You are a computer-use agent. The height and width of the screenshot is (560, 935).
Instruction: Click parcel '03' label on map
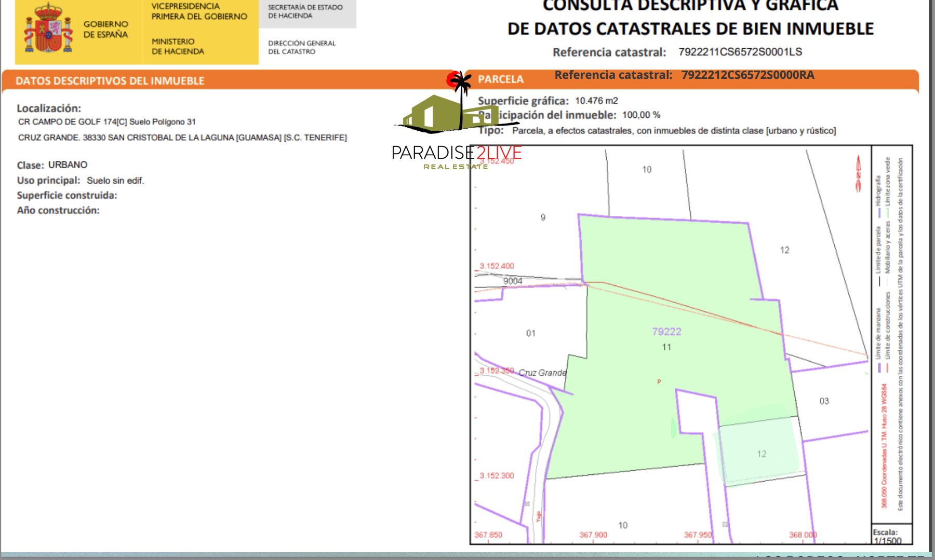click(x=824, y=401)
